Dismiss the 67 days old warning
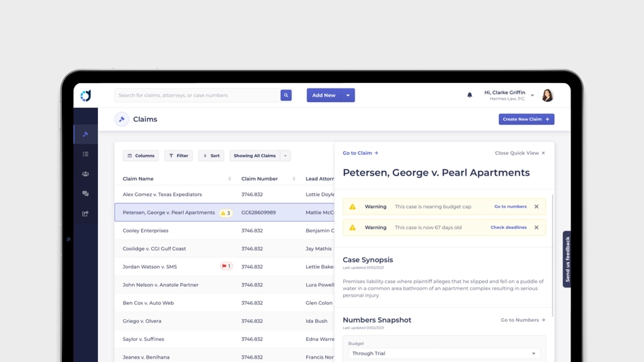The height and width of the screenshot is (362, 644). pyautogui.click(x=536, y=227)
